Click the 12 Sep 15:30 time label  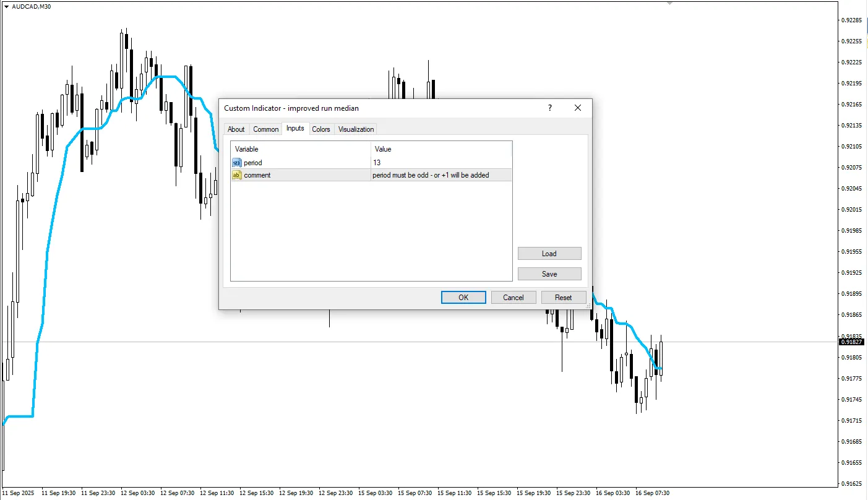[257, 493]
